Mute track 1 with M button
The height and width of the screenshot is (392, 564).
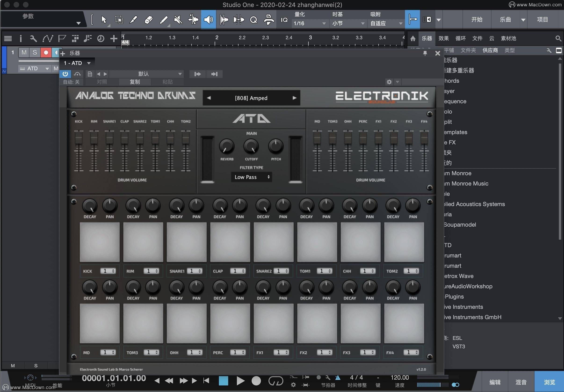coord(24,53)
